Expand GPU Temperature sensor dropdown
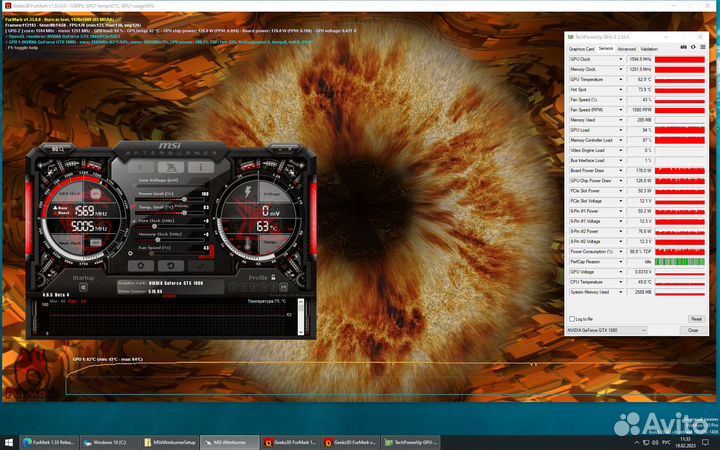The width and height of the screenshot is (720, 450). point(621,79)
